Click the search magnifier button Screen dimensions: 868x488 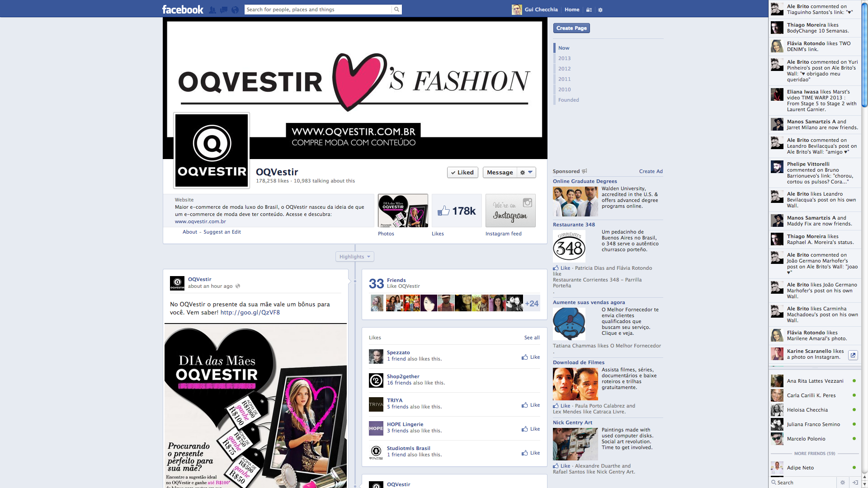(396, 9)
